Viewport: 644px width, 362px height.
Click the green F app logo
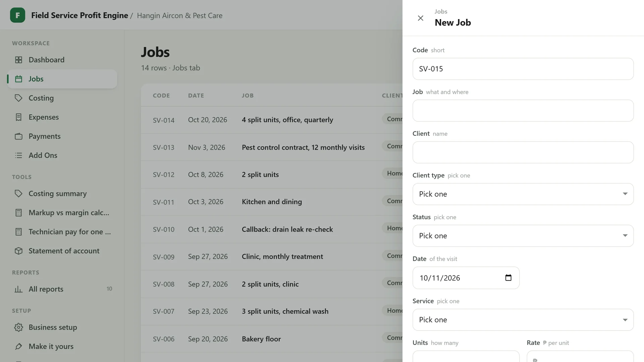point(17,15)
